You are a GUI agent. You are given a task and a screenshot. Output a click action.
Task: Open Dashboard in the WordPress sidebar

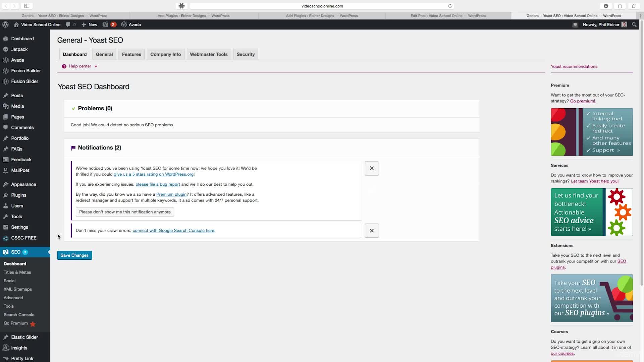point(22,39)
